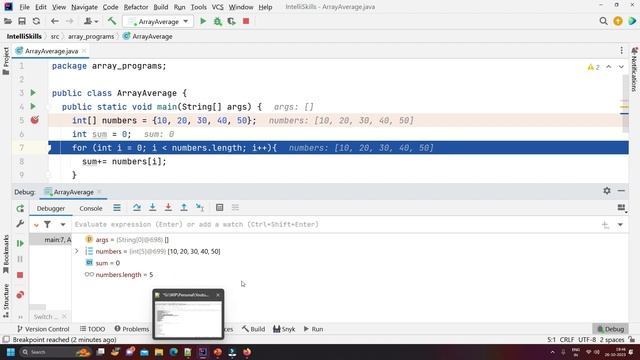
Task: Jump to the previous highlighted warning
Action: point(609,67)
